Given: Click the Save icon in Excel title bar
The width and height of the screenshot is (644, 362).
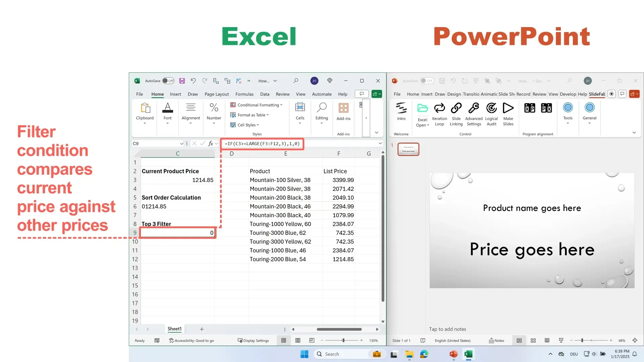Looking at the screenshot, I should (182, 81).
